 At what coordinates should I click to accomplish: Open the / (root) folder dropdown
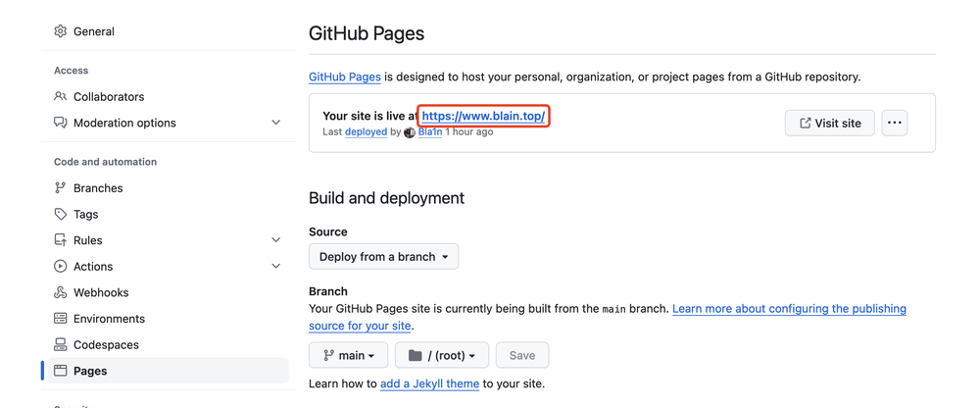pyautogui.click(x=442, y=355)
